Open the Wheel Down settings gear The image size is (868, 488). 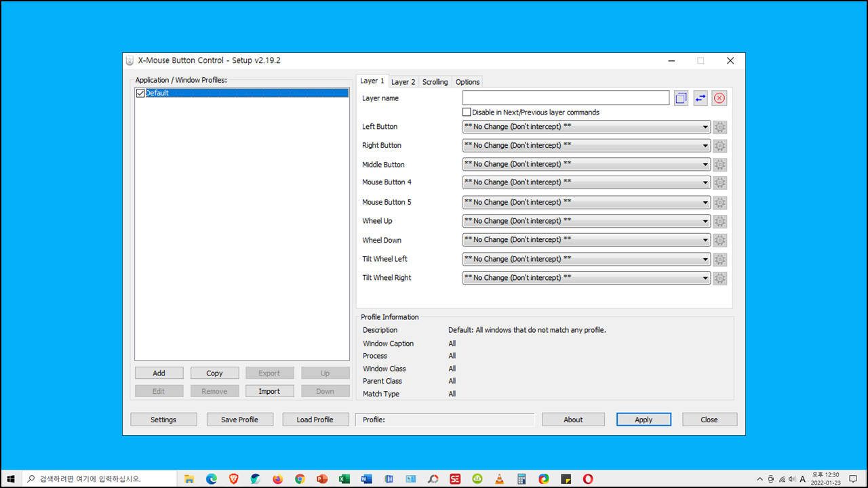coord(719,240)
